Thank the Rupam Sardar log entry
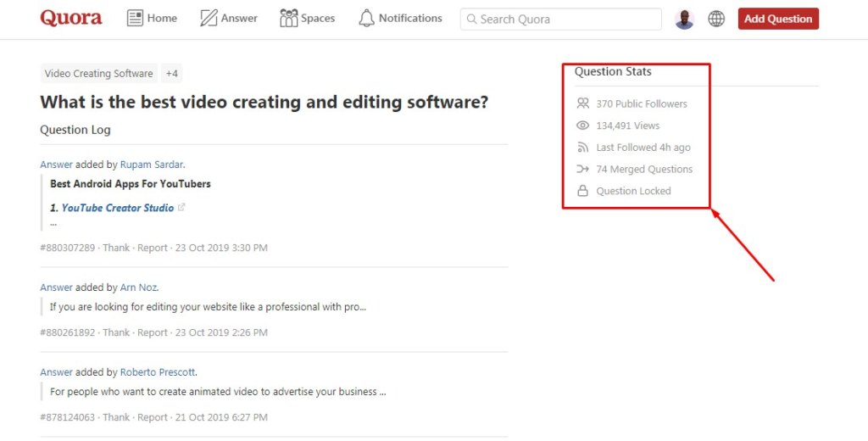This screenshot has height=441, width=868. pyautogui.click(x=116, y=248)
